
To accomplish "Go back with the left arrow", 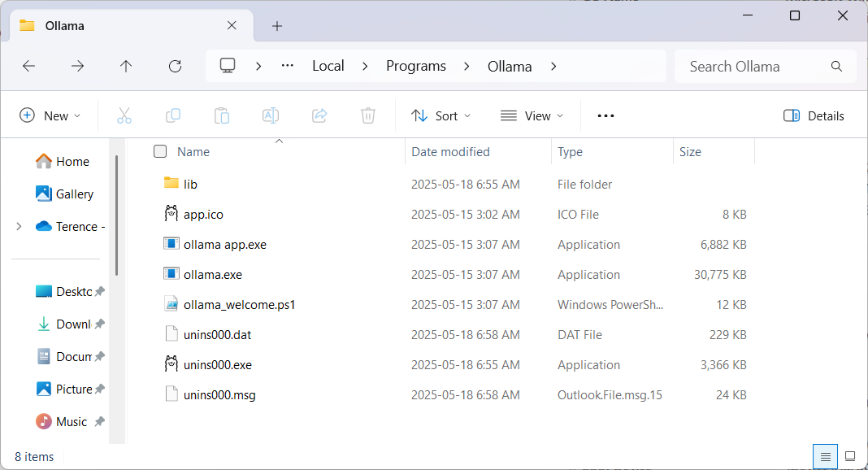I will [28, 67].
